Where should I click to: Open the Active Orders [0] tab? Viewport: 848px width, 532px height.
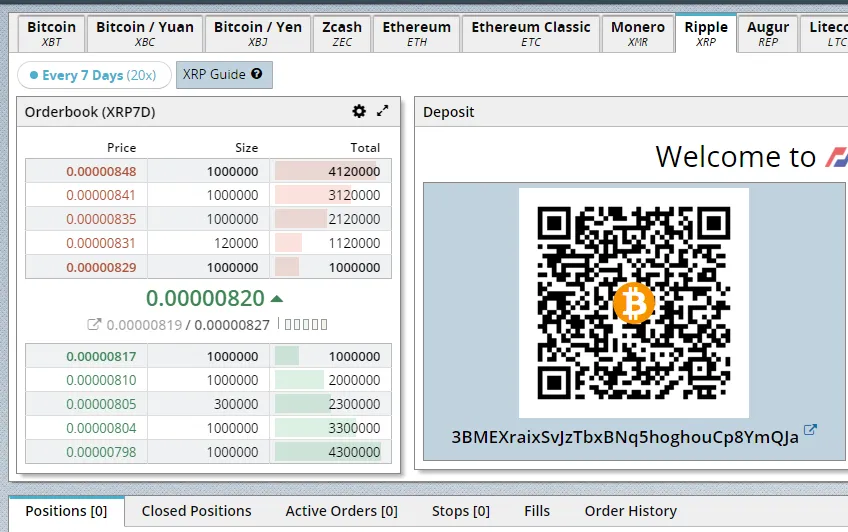[341, 511]
